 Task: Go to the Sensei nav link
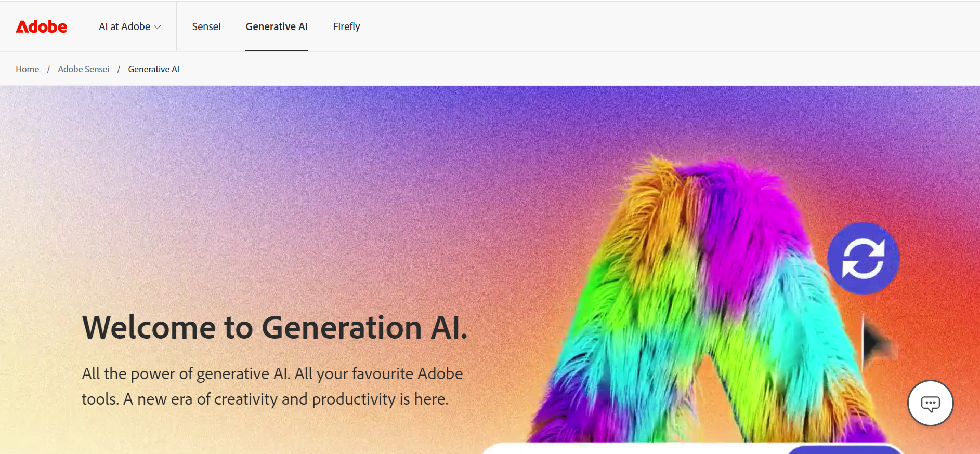(x=206, y=26)
